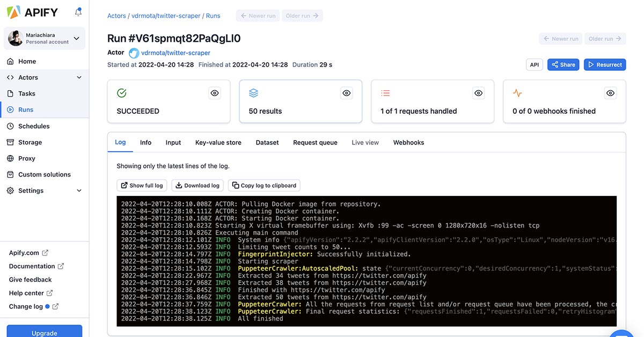Open vdrmota/twitter-scraper actor link

click(175, 53)
